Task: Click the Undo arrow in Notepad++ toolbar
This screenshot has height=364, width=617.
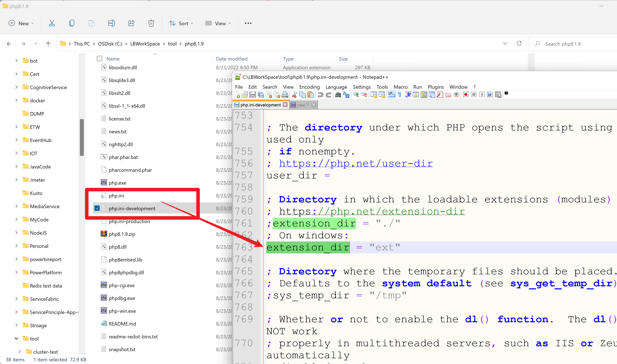Action: [320, 95]
